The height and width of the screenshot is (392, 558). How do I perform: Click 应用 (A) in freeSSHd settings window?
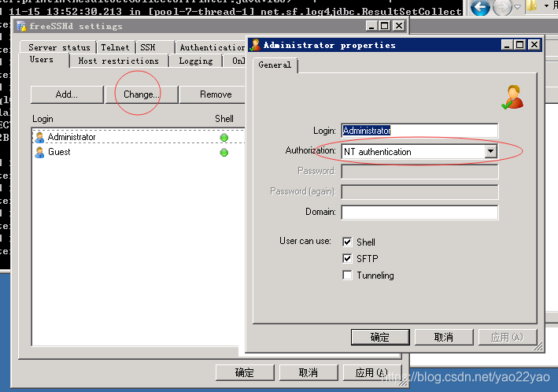point(372,372)
